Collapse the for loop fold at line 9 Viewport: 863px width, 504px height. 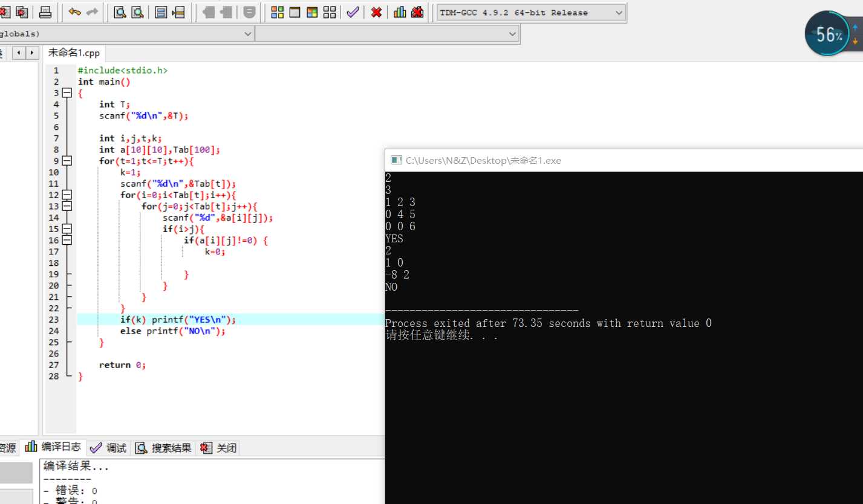pos(67,161)
